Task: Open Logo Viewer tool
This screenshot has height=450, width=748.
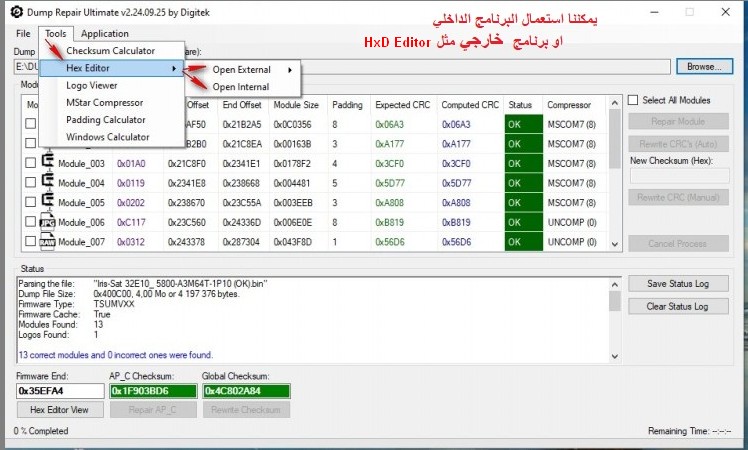Action: pyautogui.click(x=112, y=85)
